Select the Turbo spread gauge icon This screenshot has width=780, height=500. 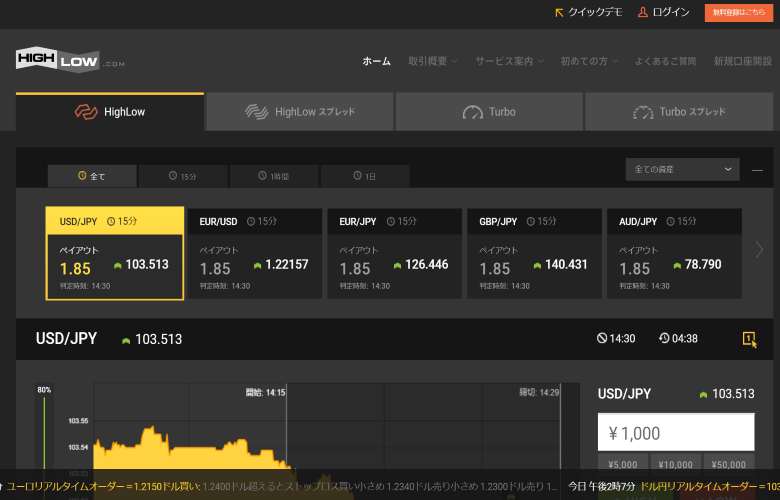click(643, 112)
